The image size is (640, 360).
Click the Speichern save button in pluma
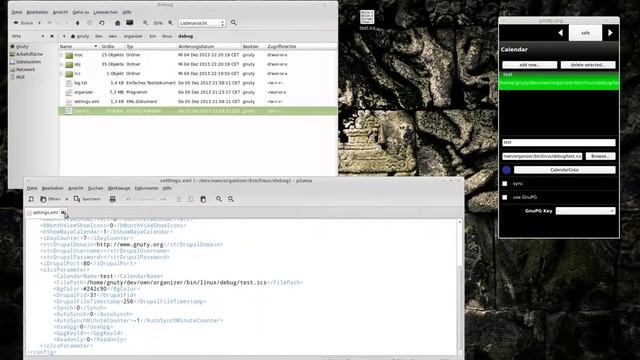point(87,199)
